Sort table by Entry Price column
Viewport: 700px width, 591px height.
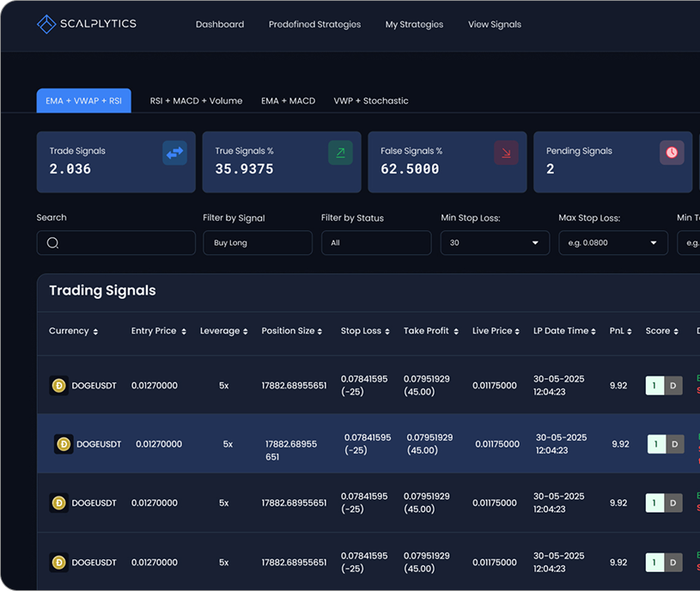point(158,331)
